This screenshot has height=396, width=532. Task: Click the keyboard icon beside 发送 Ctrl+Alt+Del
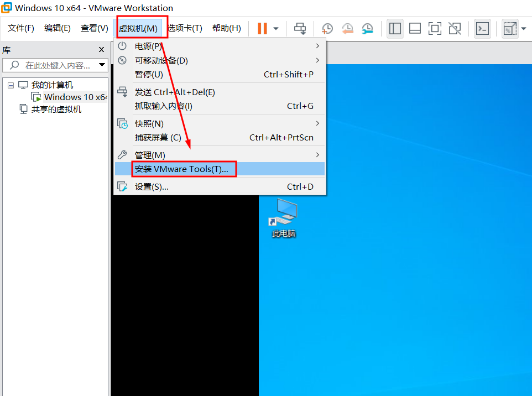coord(122,92)
